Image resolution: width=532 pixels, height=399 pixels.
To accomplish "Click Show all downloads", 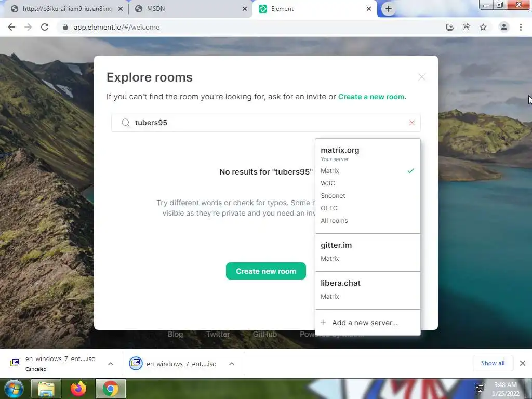I will (x=493, y=363).
